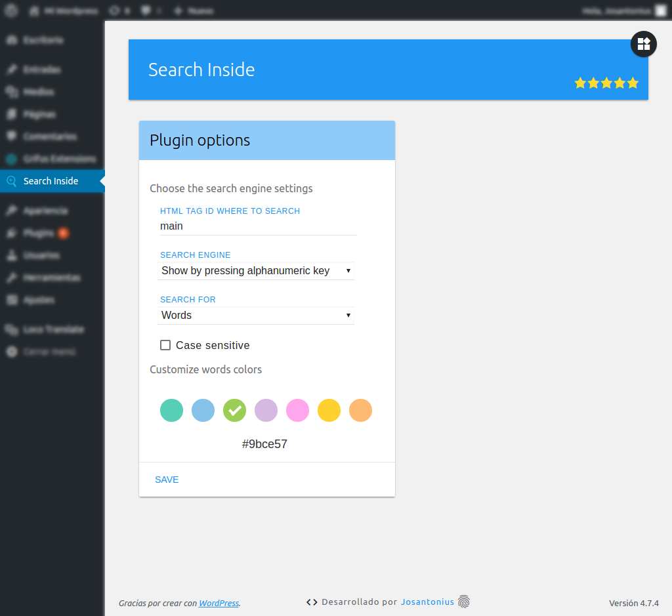Click the SAVE button

(x=167, y=480)
